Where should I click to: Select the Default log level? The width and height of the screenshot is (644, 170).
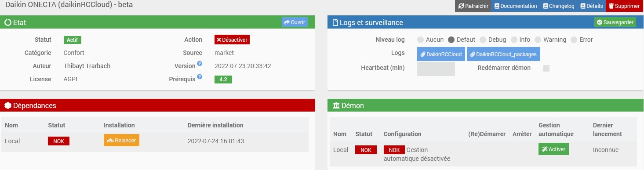point(451,40)
